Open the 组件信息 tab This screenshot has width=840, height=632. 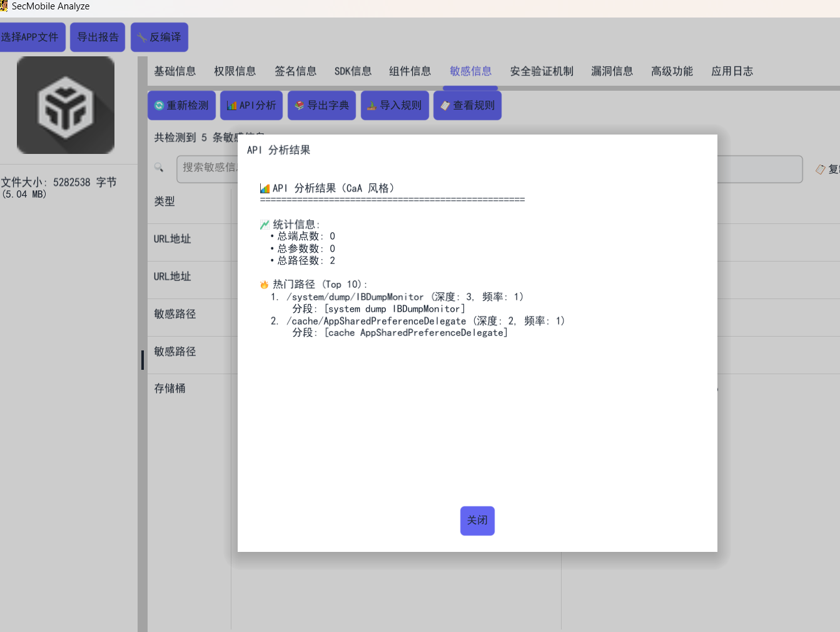click(x=410, y=71)
